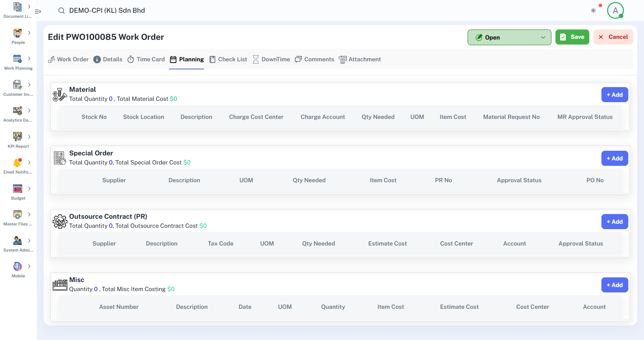Click the settings gear icon in header
644x340 pixels.
click(x=593, y=11)
